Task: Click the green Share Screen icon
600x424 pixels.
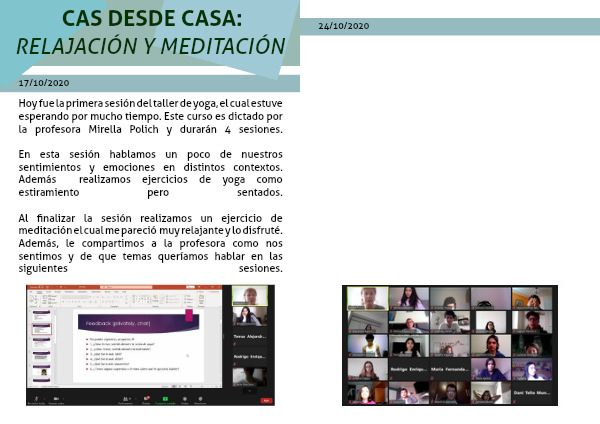Action: pos(164,398)
